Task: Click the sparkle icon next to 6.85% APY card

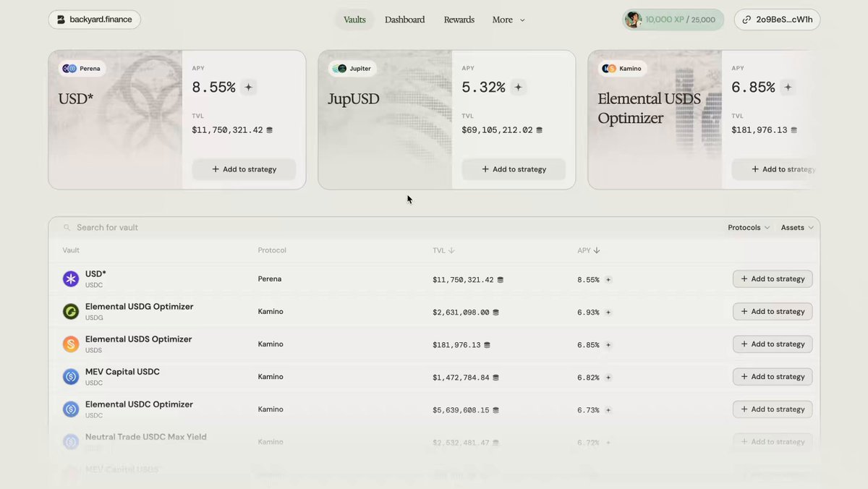Action: (x=788, y=88)
